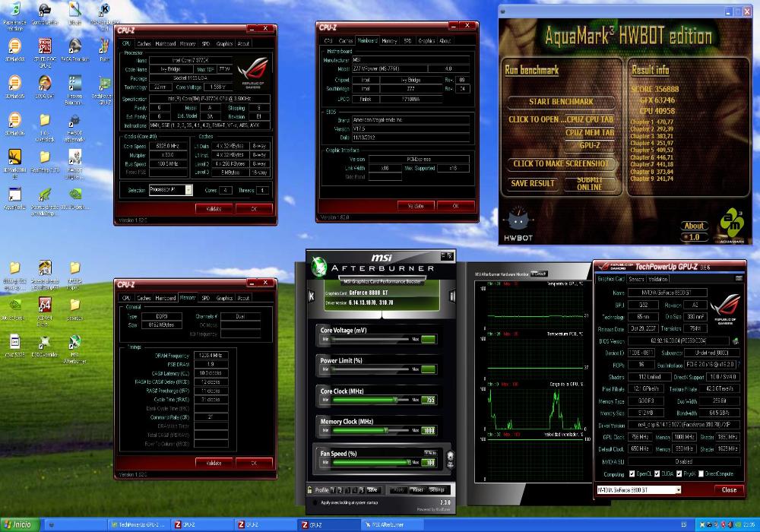
Task: Click the Inicio Start button
Action: [x=20, y=524]
